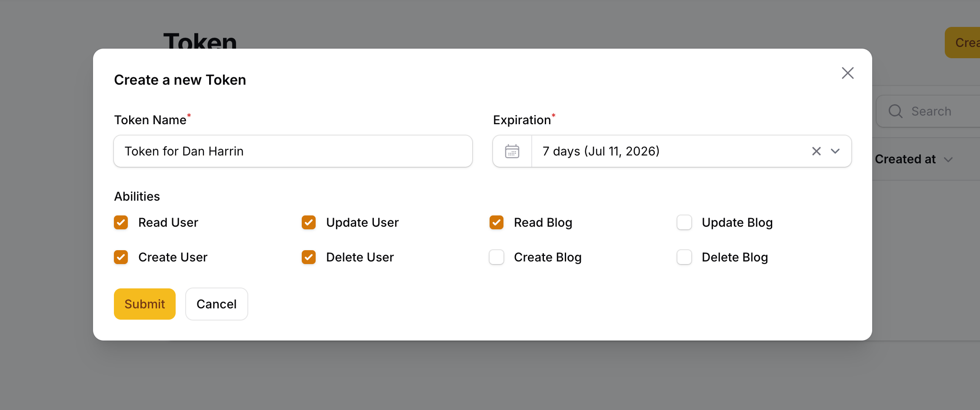980x410 pixels.
Task: Close the Create a new Token dialog
Action: [x=847, y=73]
